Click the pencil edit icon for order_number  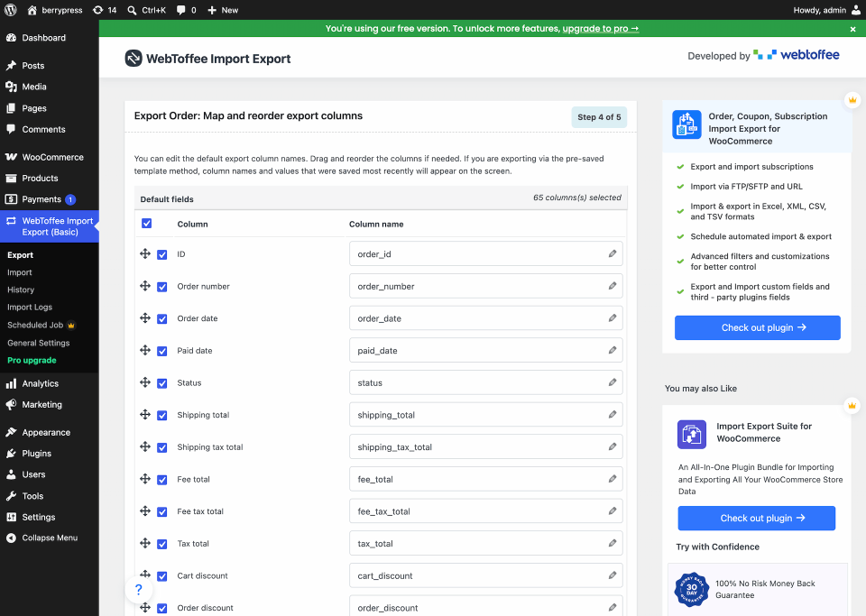click(x=613, y=286)
